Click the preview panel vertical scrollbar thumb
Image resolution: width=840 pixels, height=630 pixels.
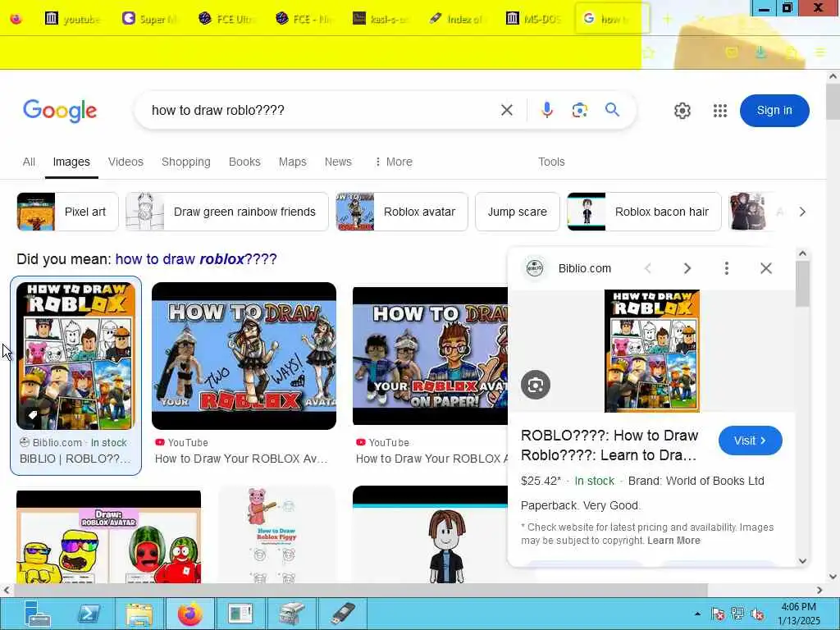(802, 284)
